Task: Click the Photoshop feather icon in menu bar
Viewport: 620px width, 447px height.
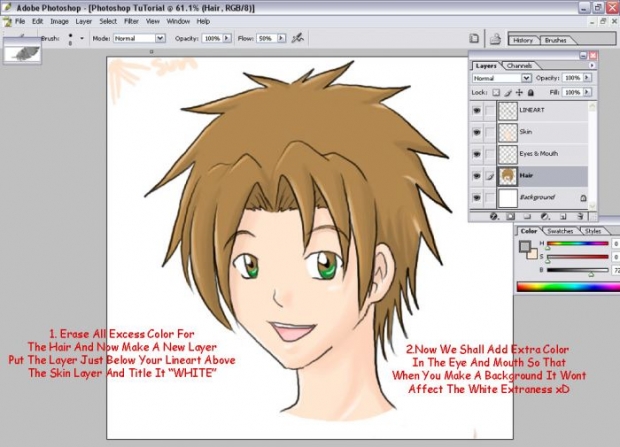Action: 8,22
